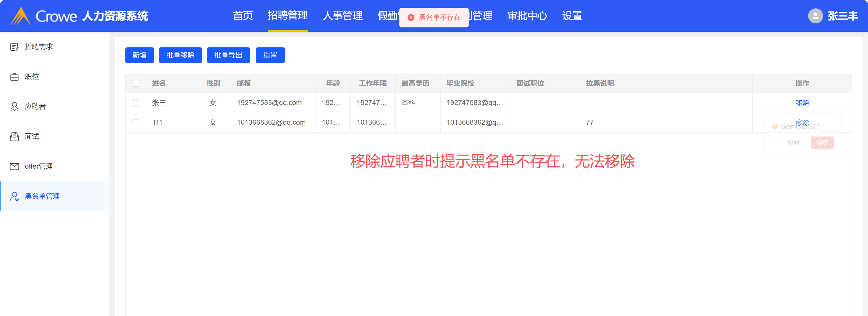The image size is (868, 316).
Task: Toggle the select-all header checkbox
Action: (x=136, y=83)
